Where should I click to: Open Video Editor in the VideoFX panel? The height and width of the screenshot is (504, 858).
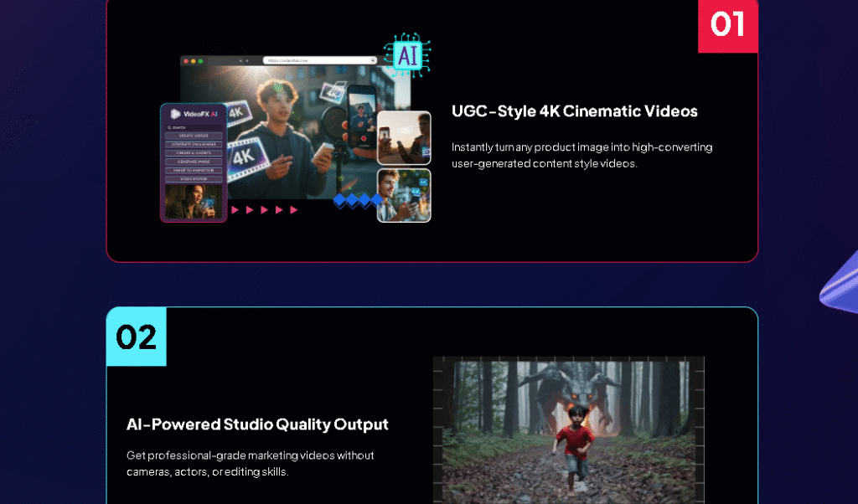pos(194,179)
